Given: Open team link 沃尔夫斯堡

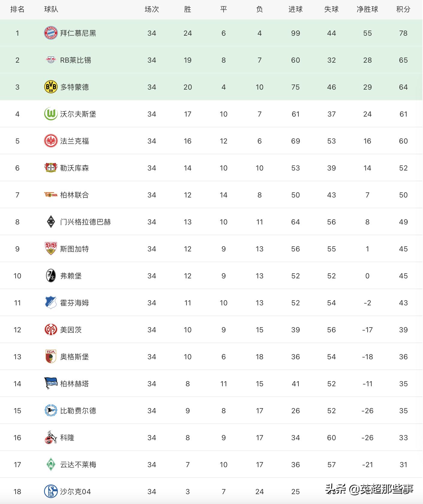Looking at the screenshot, I should [78, 114].
